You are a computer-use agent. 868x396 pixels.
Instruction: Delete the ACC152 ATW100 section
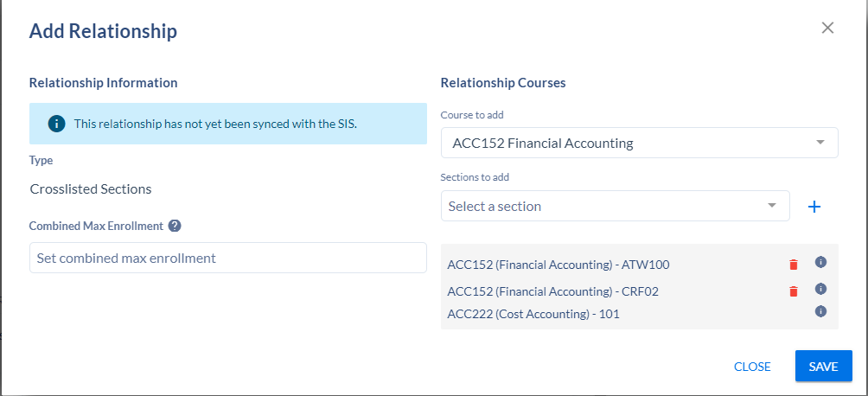[x=794, y=265]
